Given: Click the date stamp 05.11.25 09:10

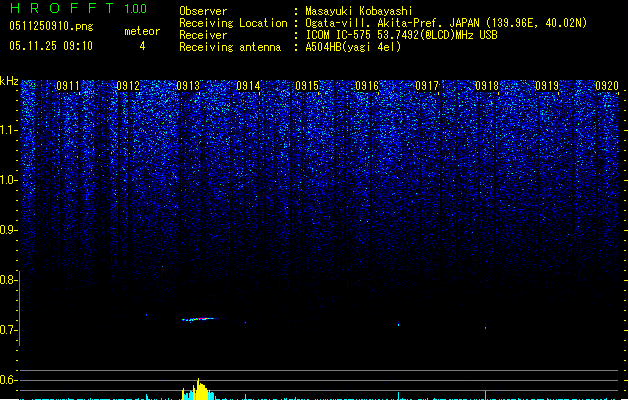Looking at the screenshot, I should point(51,46).
